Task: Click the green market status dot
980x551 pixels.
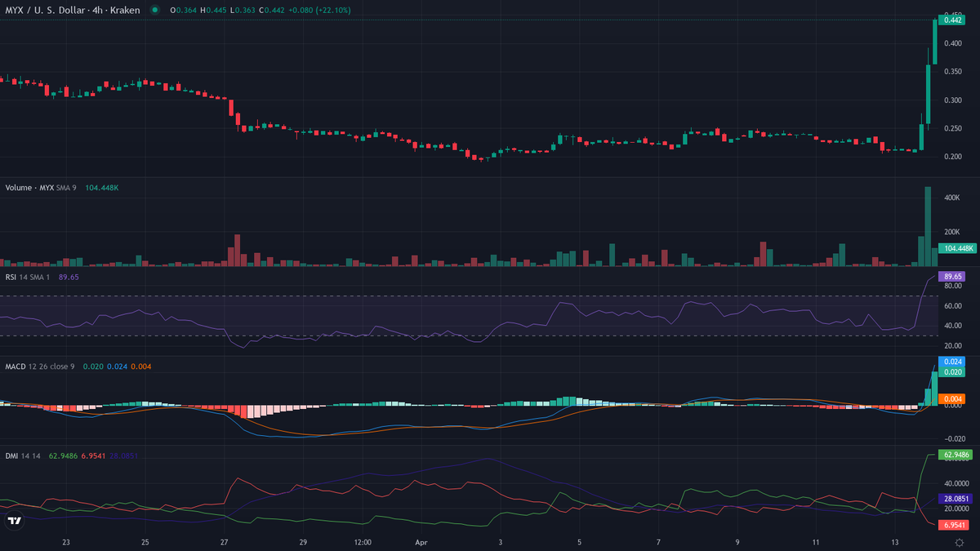Action: [x=154, y=9]
